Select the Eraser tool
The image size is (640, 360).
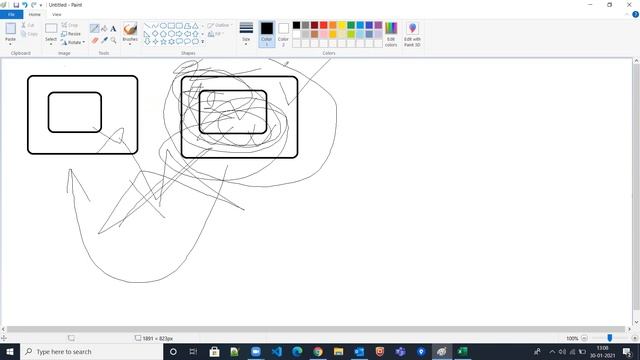coord(95,40)
